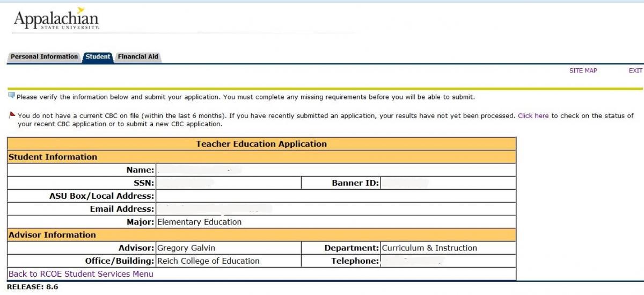Switch to the Financial Aid tab
The height and width of the screenshot is (295, 644).
click(x=138, y=56)
